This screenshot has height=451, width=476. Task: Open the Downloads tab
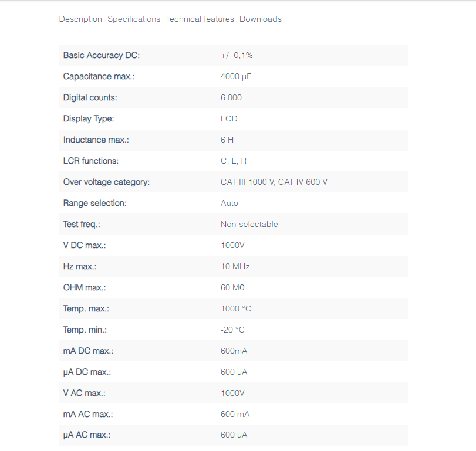[261, 19]
